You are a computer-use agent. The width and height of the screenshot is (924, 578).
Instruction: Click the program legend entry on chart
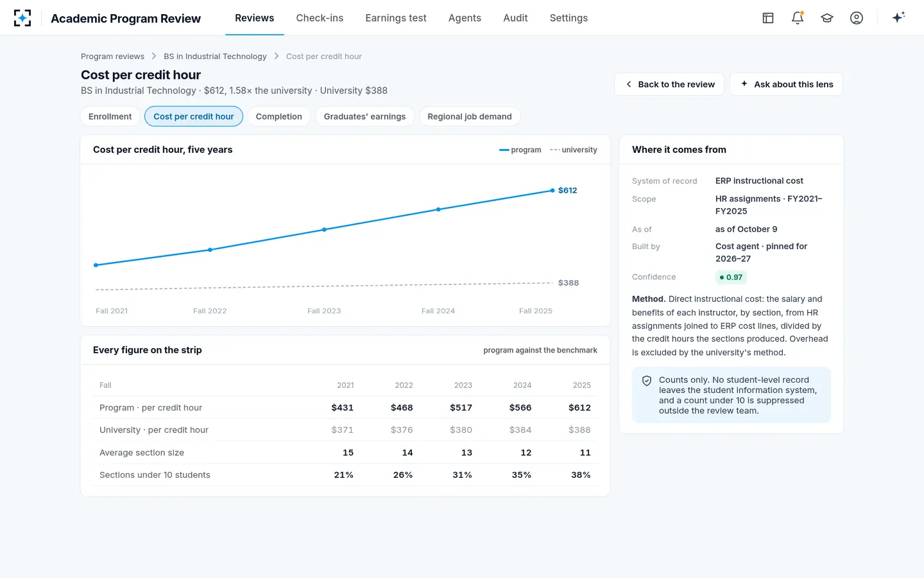[520, 150]
